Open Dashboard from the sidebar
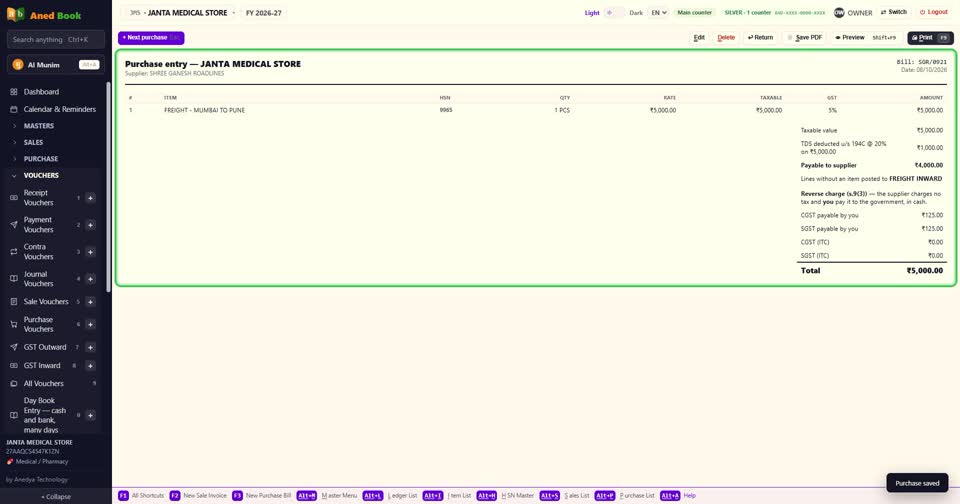The height and width of the screenshot is (504, 960). (x=41, y=92)
